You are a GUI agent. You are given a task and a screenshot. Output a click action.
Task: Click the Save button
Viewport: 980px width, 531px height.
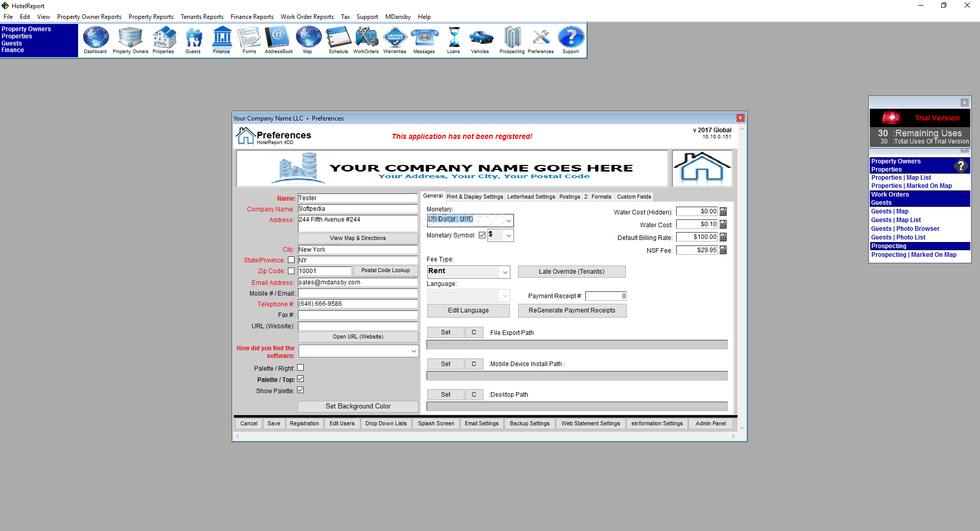(274, 424)
